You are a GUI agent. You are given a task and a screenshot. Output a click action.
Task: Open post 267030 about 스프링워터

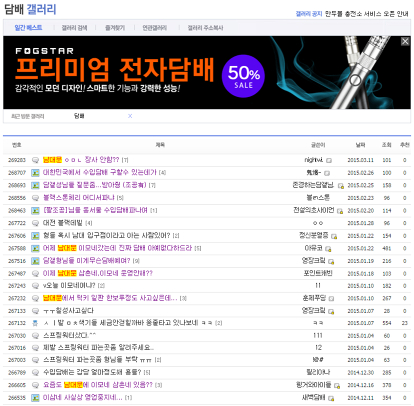pos(69,335)
